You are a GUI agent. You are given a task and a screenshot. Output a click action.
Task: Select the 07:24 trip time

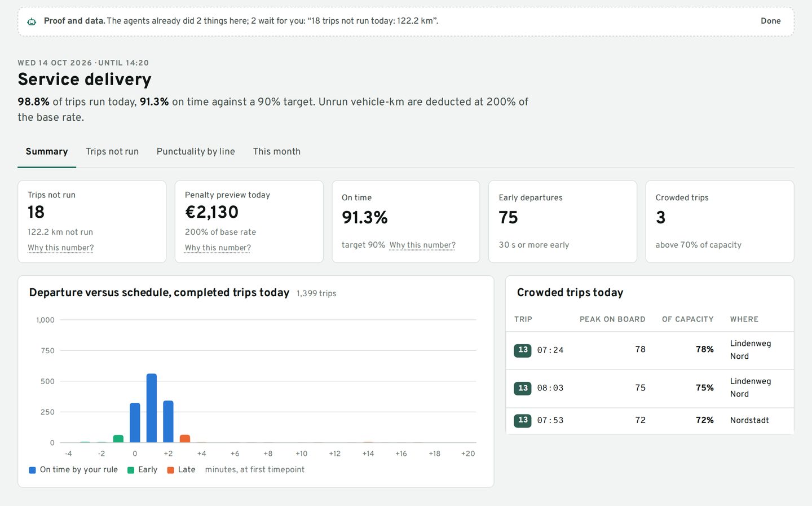click(550, 350)
